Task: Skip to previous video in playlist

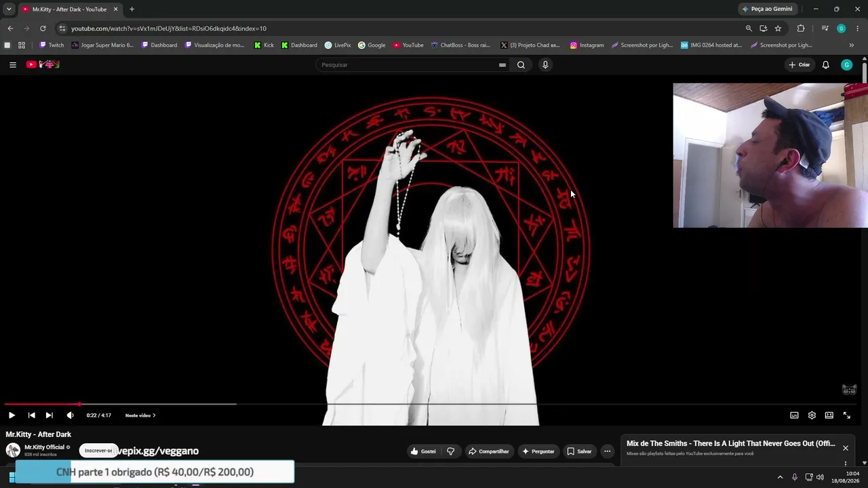Action: click(31, 415)
